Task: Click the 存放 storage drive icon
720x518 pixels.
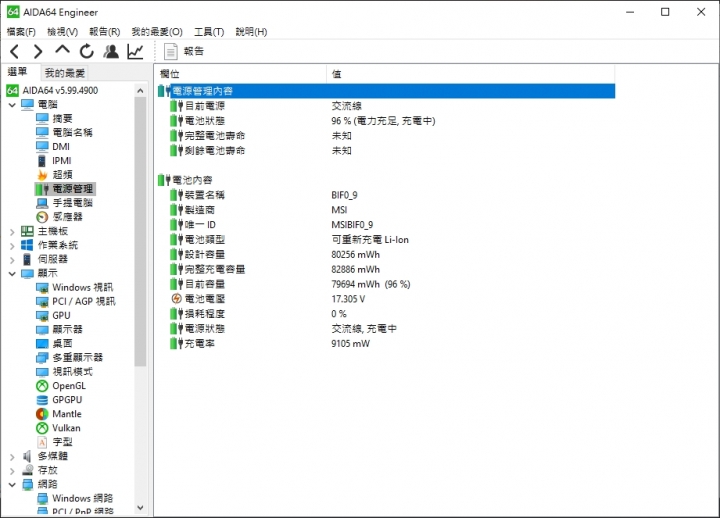Action: [28, 470]
